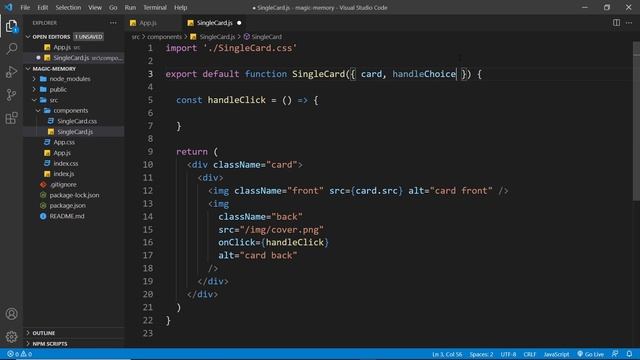Image resolution: width=640 pixels, height=360 pixels.
Task: Open notifications bell in status bar
Action: [x=629, y=354]
